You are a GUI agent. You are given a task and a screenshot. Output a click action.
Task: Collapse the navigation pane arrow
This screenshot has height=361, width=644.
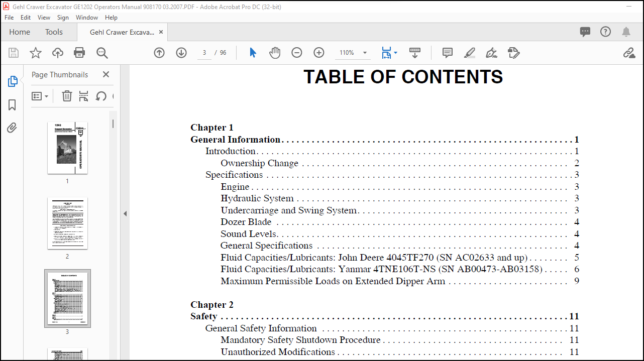coord(125,214)
